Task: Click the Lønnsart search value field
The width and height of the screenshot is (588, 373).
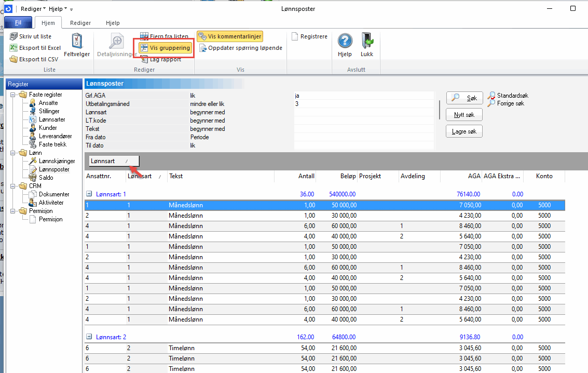Action: coord(363,112)
